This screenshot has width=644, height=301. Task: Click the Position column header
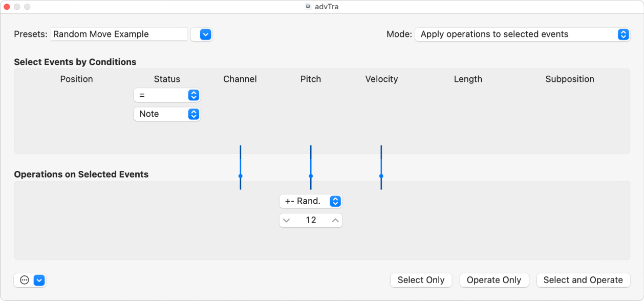coord(76,79)
